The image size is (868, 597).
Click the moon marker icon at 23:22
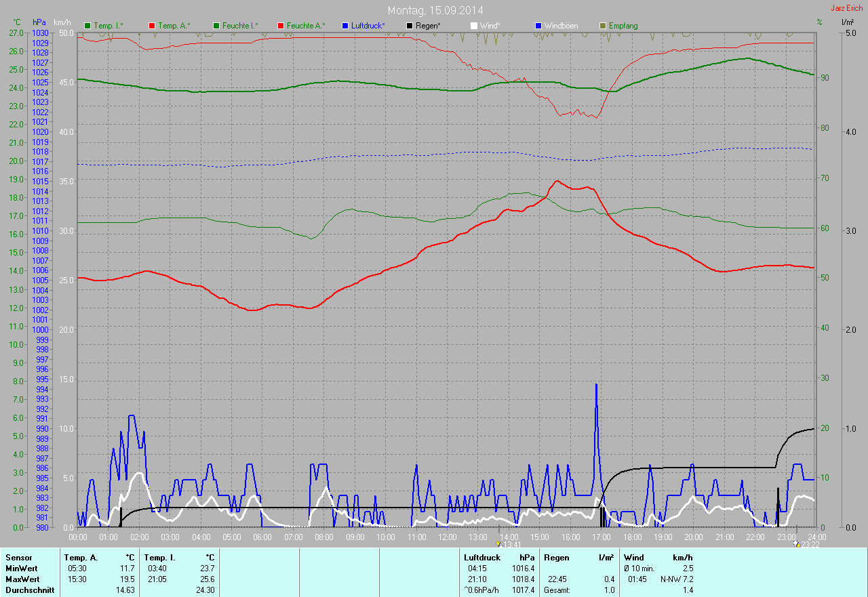tap(797, 543)
